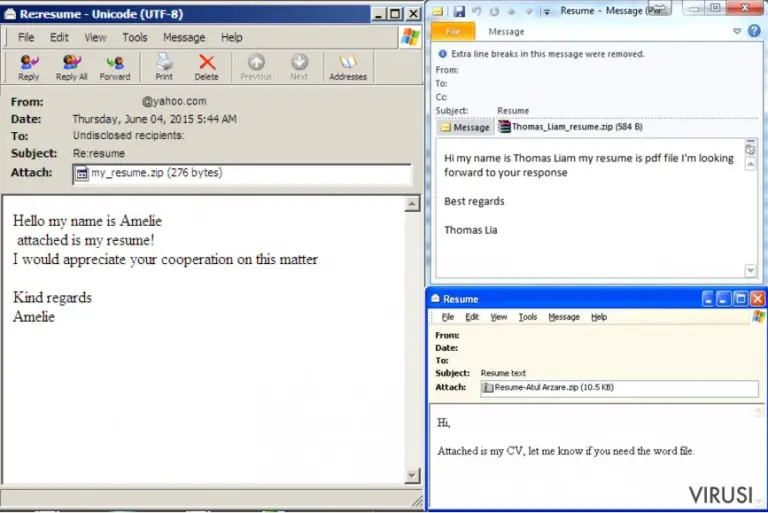Click the Windows flag logo in Re:resume window

[x=410, y=37]
